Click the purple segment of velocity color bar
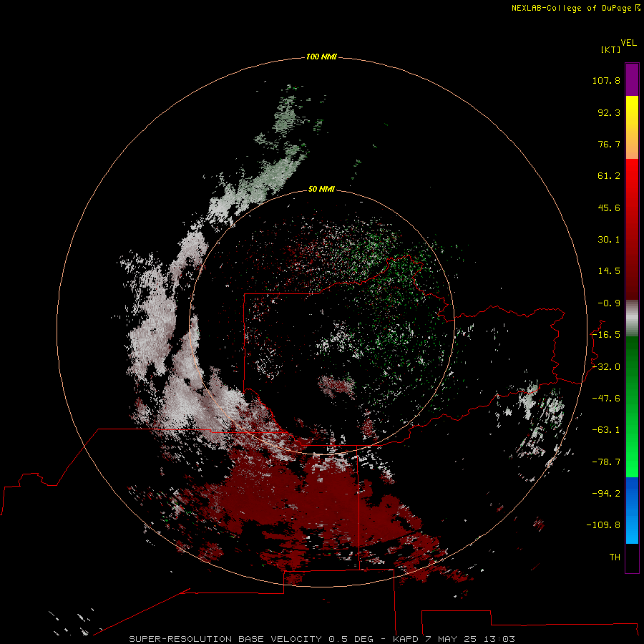This screenshot has height=644, width=644. 632,79
